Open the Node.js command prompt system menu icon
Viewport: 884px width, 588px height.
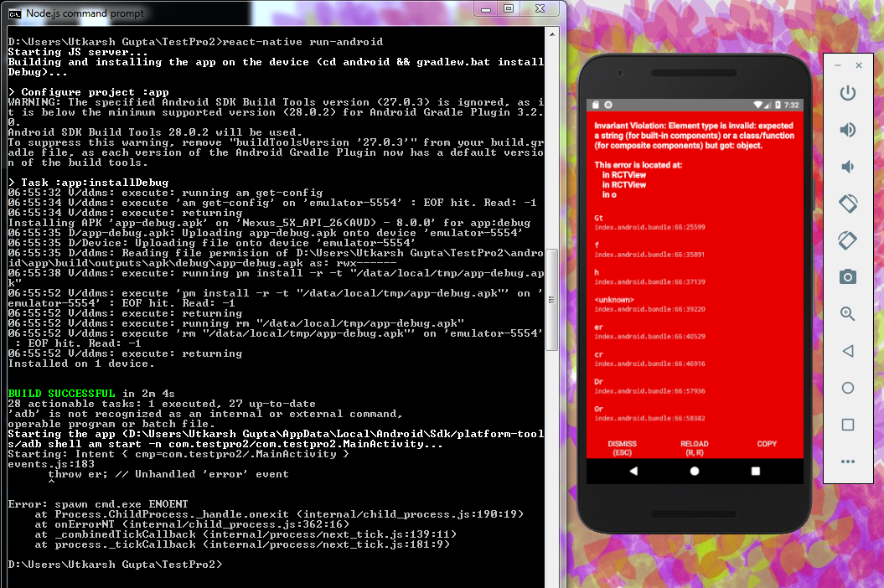tap(14, 13)
